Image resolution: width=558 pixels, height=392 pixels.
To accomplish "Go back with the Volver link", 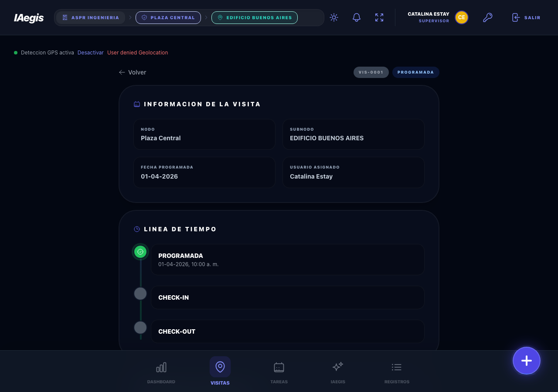I will pos(133,72).
